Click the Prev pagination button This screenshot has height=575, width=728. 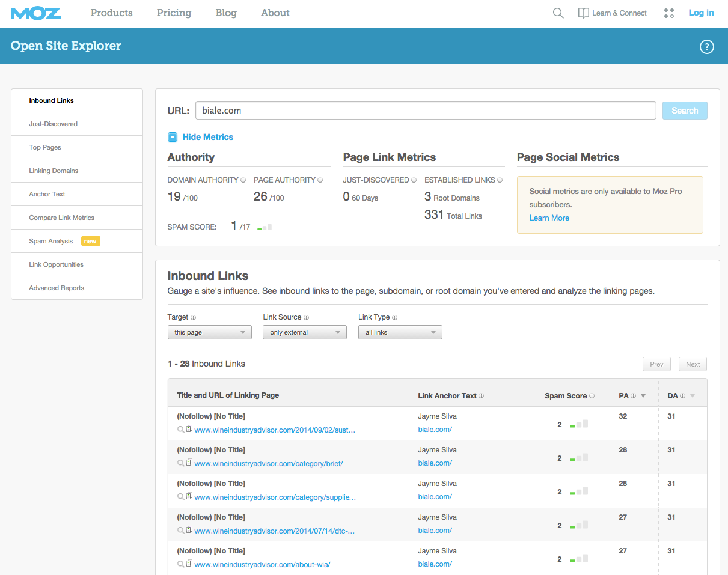coord(656,364)
